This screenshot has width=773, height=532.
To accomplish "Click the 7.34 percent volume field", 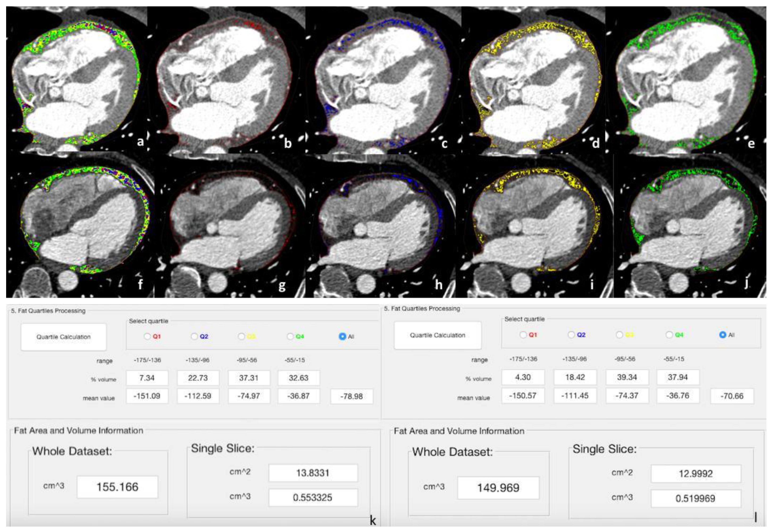I will pyautogui.click(x=147, y=378).
